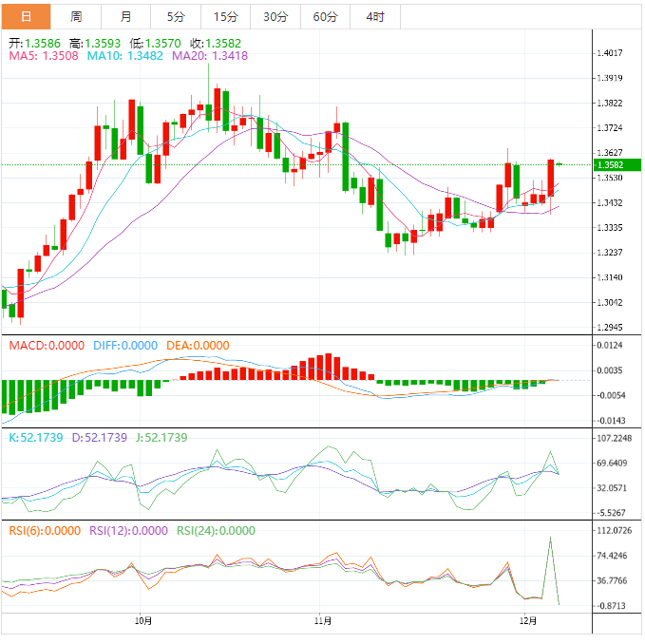Click the 112.0726 RSI axis label
645x644 pixels.
point(615,531)
